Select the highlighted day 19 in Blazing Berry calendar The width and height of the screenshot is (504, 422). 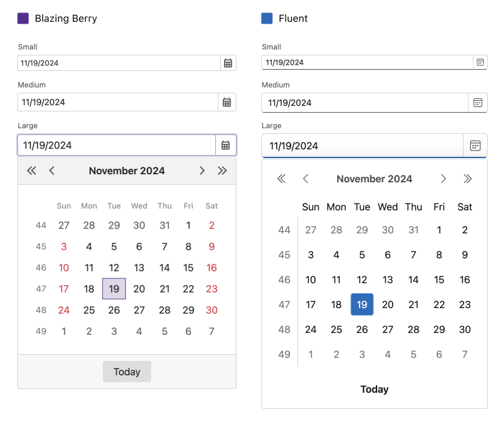click(x=114, y=289)
